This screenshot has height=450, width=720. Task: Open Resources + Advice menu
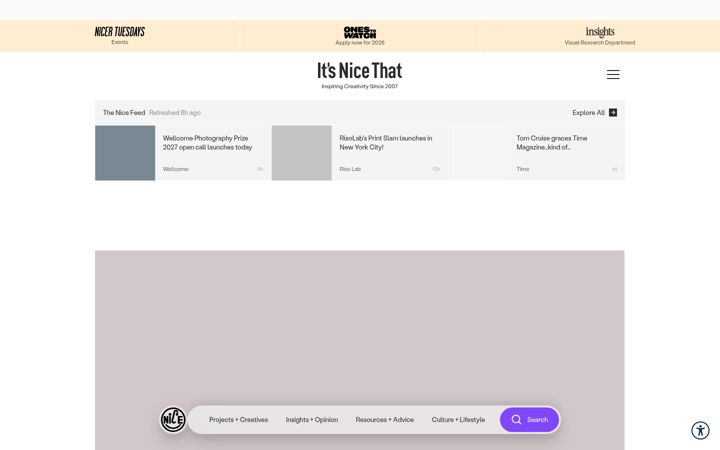point(385,420)
